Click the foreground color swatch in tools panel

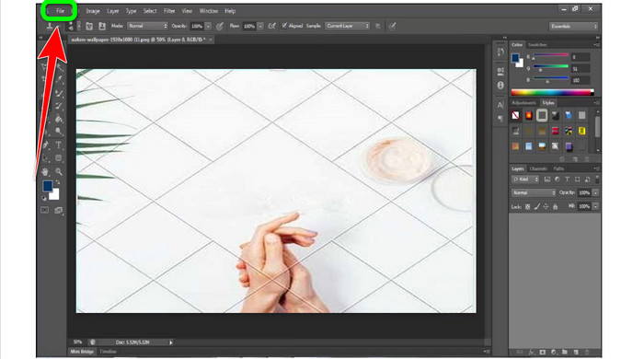[x=48, y=186]
